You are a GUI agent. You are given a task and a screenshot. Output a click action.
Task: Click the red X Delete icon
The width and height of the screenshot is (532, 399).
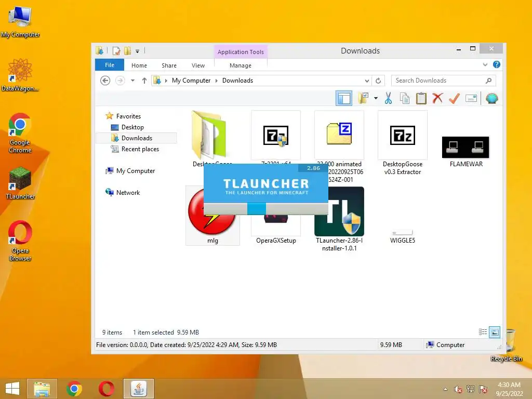(x=437, y=98)
